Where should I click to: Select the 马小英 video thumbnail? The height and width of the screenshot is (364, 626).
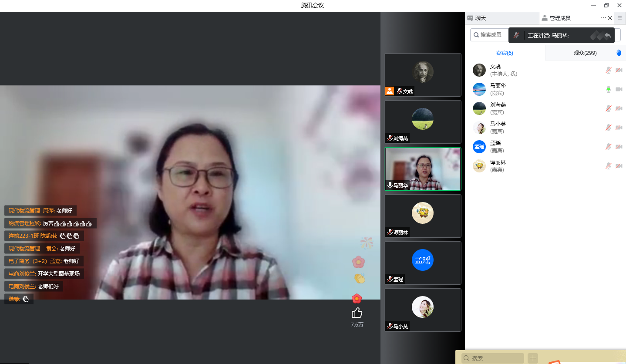(423, 310)
